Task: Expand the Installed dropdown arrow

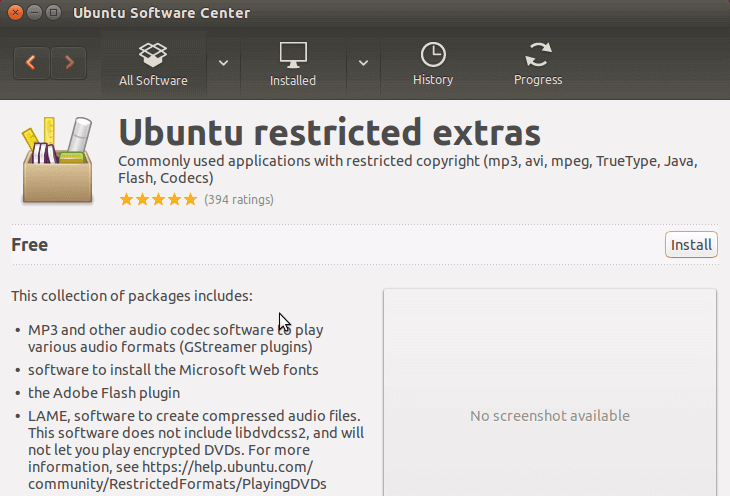Action: pos(363,63)
